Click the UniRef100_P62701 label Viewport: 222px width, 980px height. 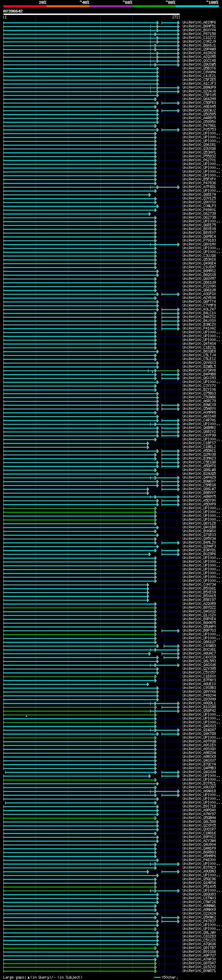pos(199,160)
